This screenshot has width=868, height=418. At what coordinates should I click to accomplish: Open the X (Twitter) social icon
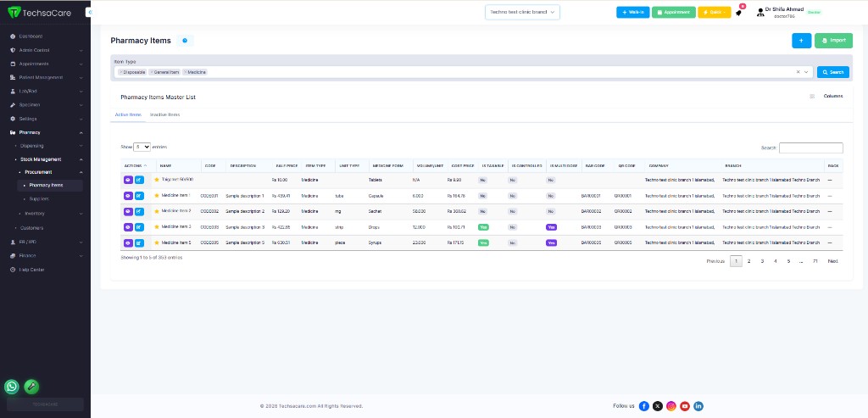point(658,406)
